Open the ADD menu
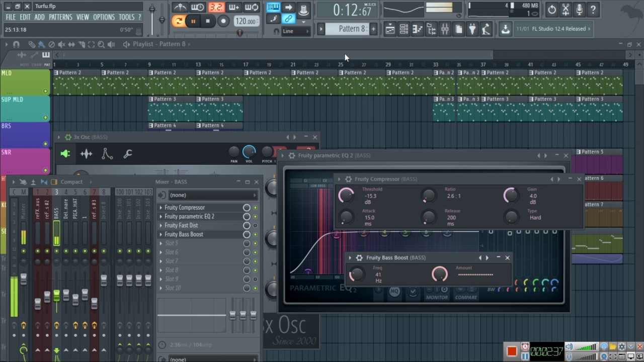 click(40, 17)
